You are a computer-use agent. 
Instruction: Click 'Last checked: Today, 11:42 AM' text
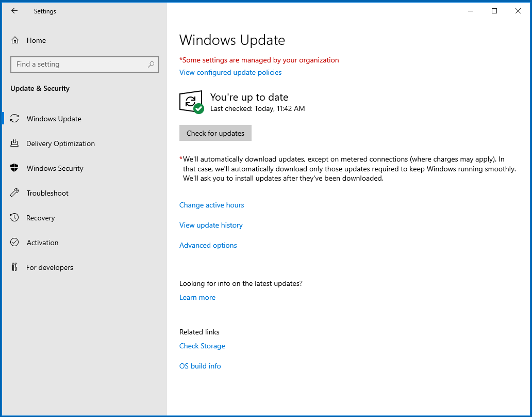[258, 109]
